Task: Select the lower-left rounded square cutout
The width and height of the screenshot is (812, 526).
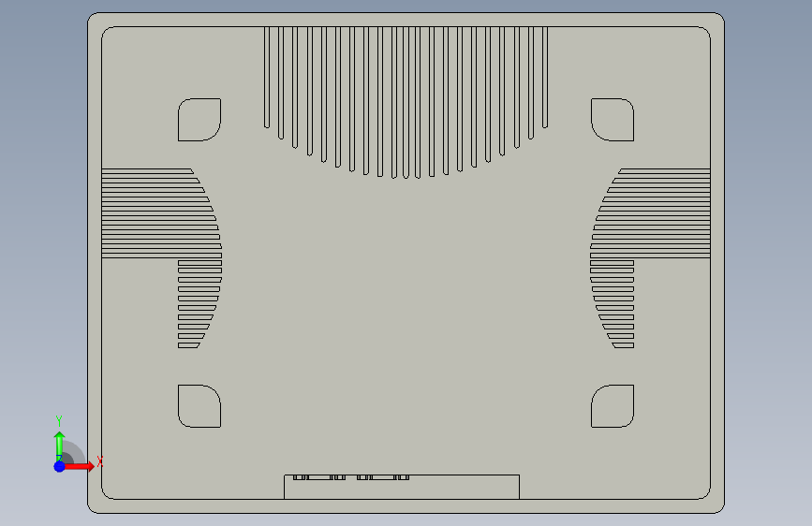Action: pyautogui.click(x=199, y=406)
